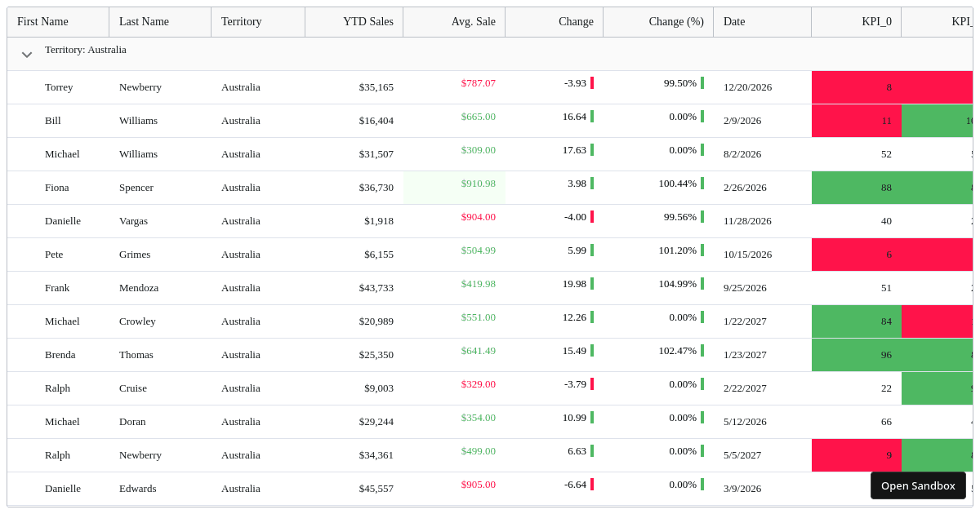980x514 pixels.
Task: Select Avg. Sale value '$904.00'
Action: [x=479, y=217]
